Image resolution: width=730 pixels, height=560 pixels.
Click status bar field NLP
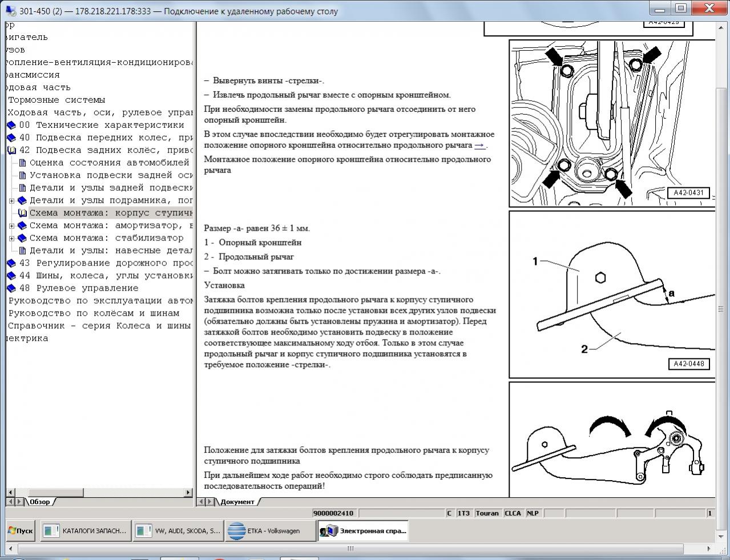533,513
